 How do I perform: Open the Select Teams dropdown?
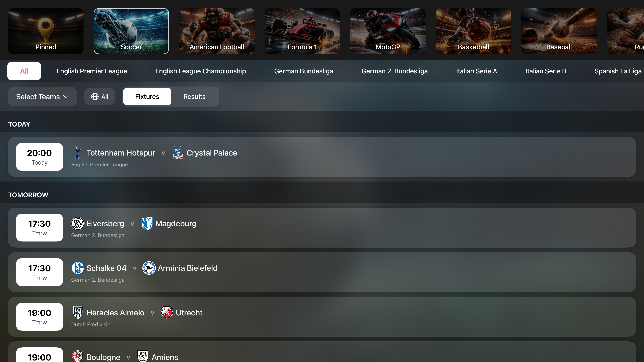[42, 97]
